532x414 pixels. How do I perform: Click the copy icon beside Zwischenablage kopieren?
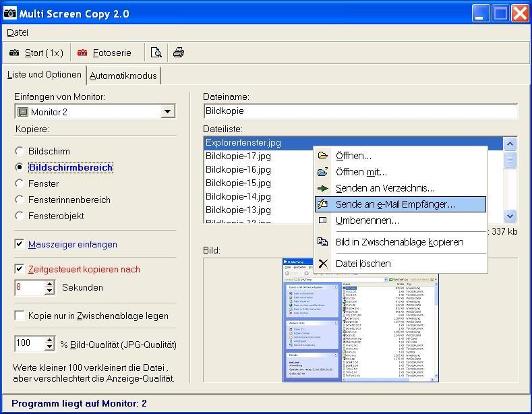point(323,241)
